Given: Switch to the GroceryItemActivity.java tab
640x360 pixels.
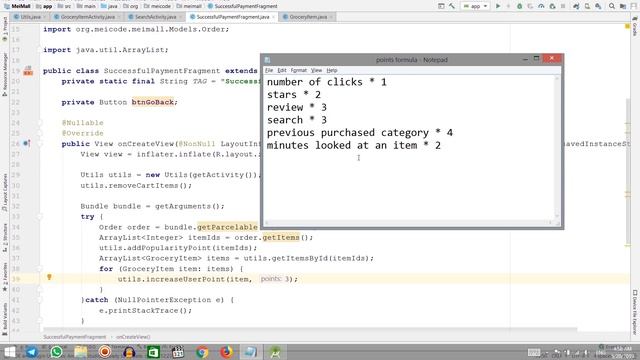Looking at the screenshot, I should [87, 17].
